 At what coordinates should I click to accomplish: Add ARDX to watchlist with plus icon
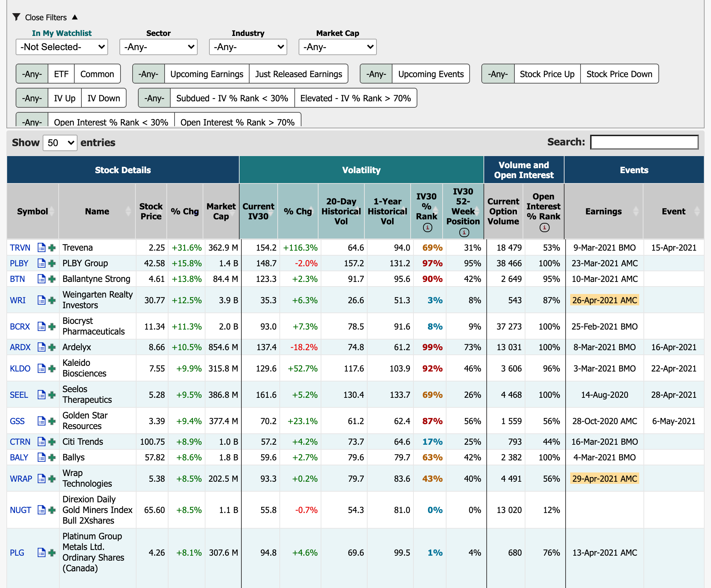click(52, 347)
